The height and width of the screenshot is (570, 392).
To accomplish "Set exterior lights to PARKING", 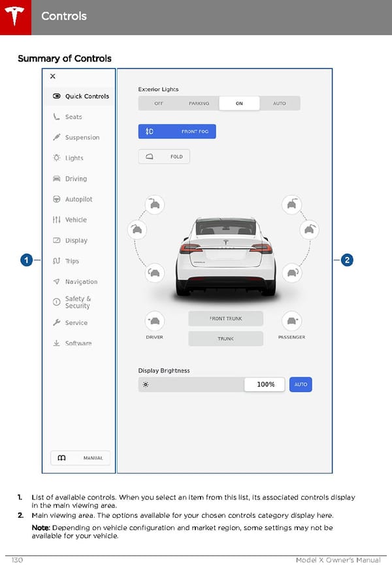I will (x=199, y=103).
